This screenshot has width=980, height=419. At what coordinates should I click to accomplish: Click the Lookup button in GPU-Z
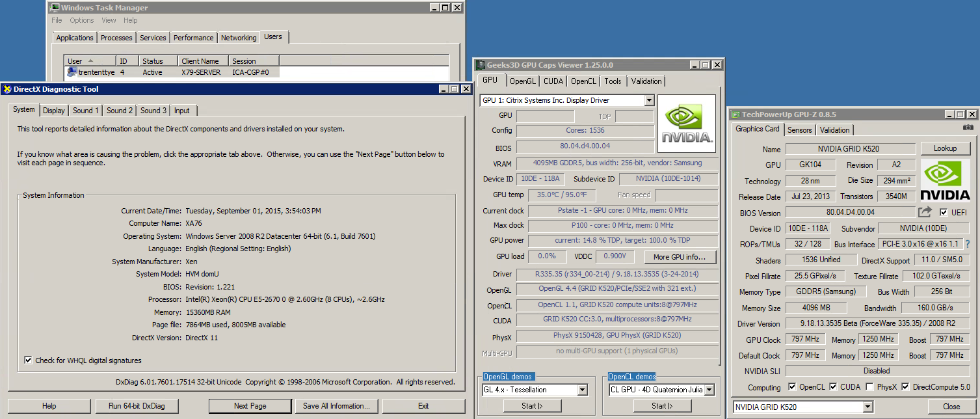coord(945,148)
